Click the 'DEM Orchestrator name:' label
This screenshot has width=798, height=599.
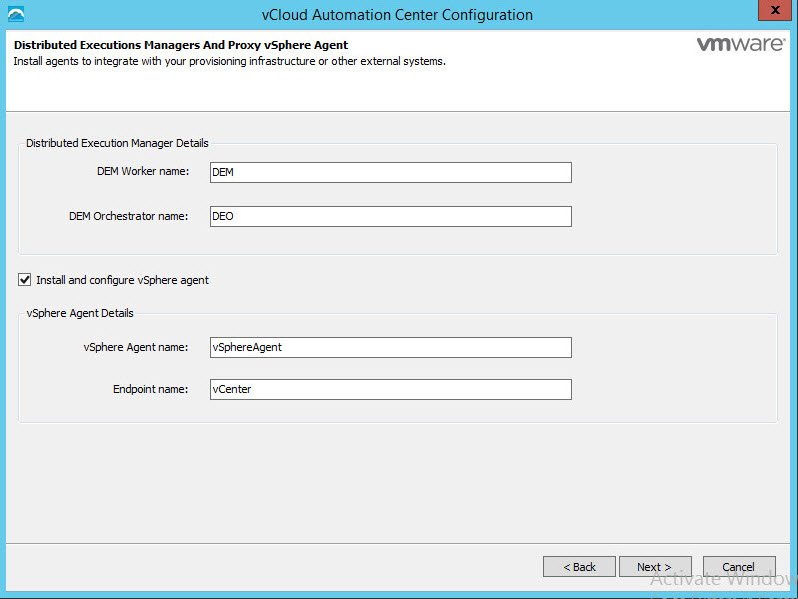(x=128, y=216)
